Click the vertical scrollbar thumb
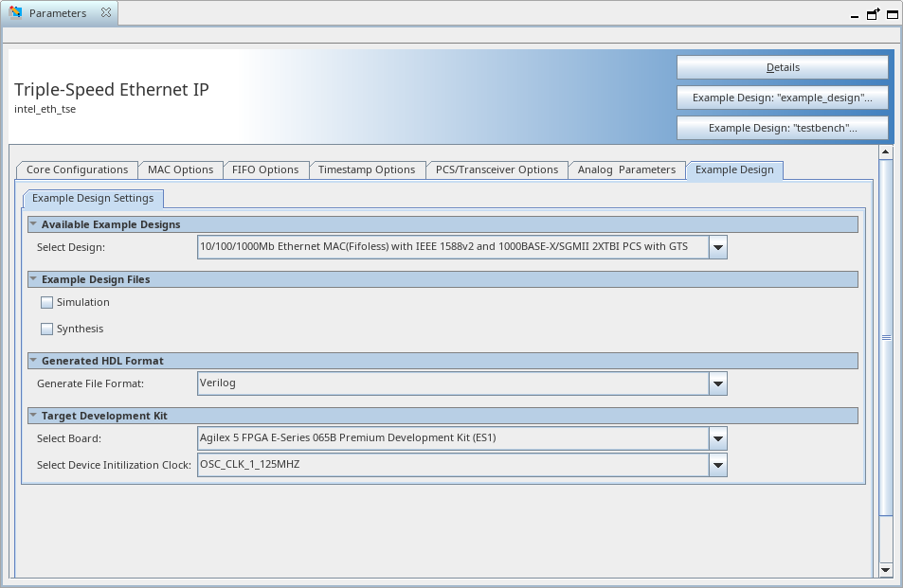 [886, 337]
